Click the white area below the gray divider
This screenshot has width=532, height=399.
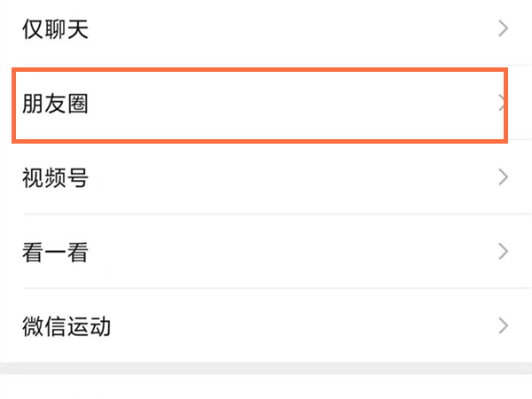[x=266, y=387]
